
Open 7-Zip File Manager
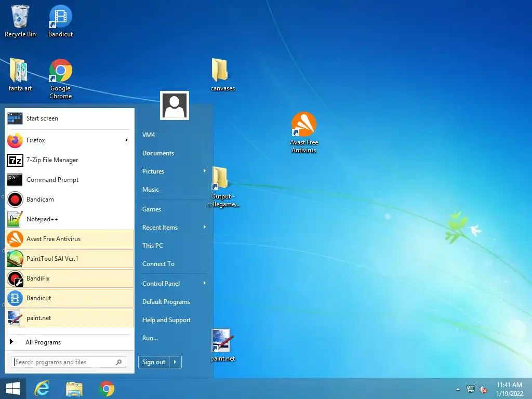69,160
